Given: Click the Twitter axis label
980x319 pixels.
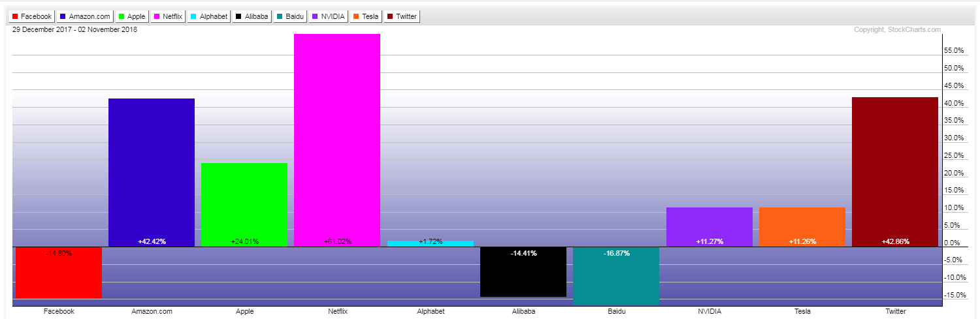Looking at the screenshot, I should coord(895,311).
